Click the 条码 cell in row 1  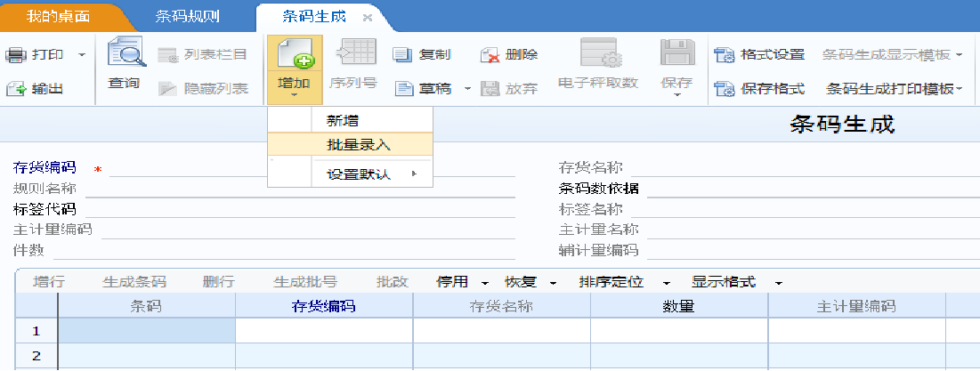(146, 331)
